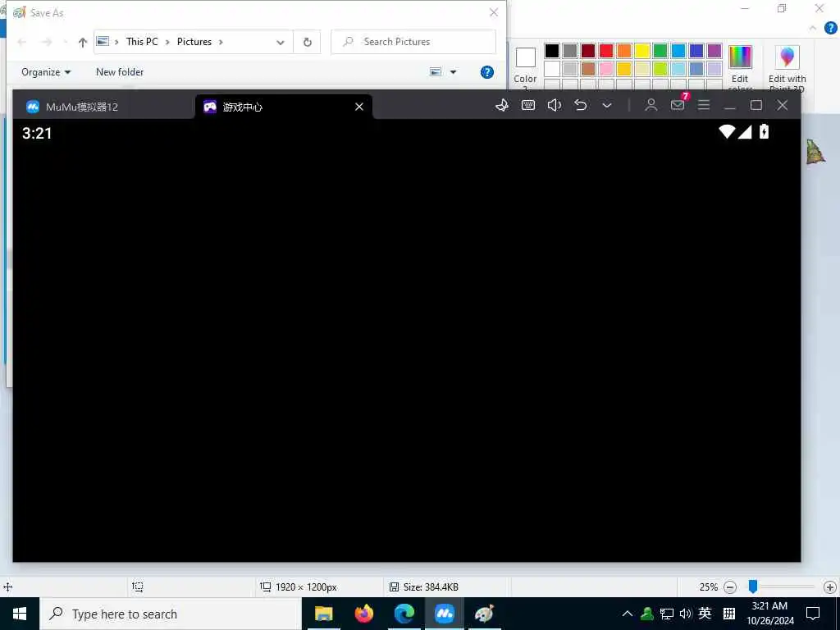Viewport: 840px width, 630px height.
Task: Click This PC in the address breadcrumb
Action: (x=142, y=42)
